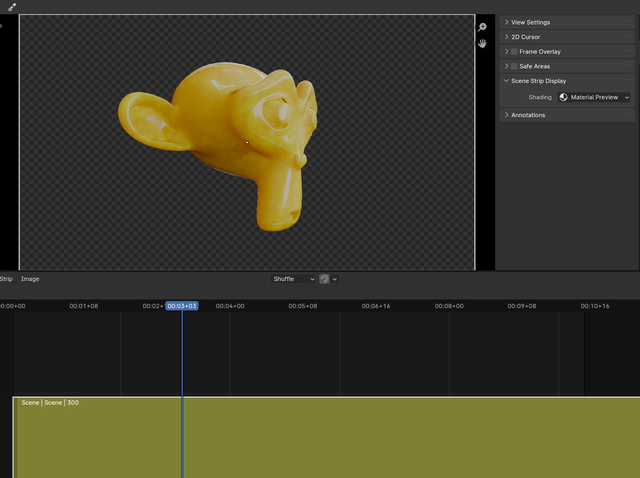Click the 00:10+16 timeline ruler label
This screenshot has height=478, width=640.
tap(595, 306)
